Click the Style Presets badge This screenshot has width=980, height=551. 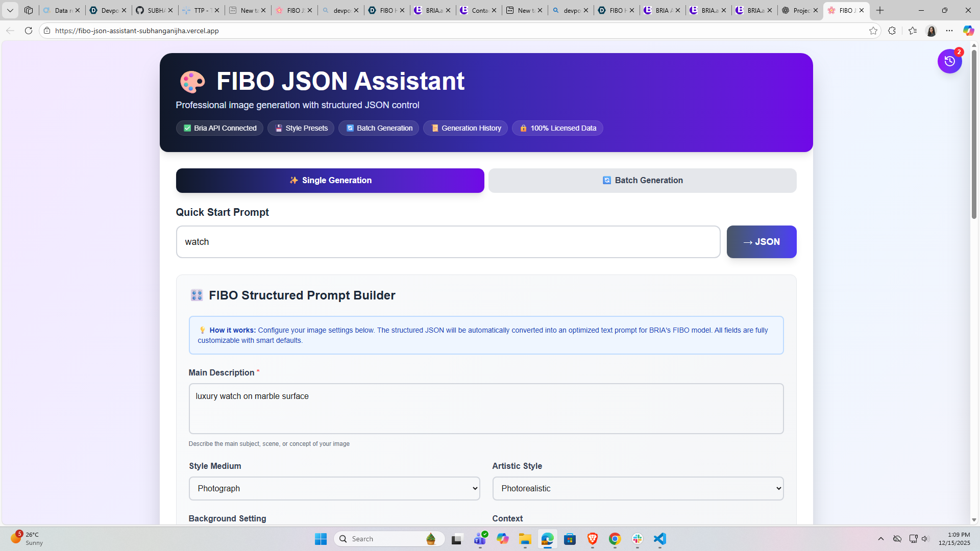tap(301, 128)
